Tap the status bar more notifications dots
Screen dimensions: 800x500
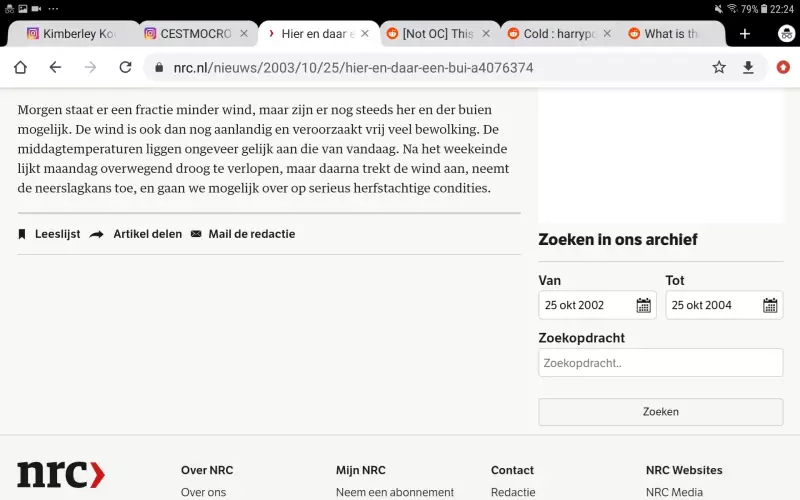tap(53, 9)
